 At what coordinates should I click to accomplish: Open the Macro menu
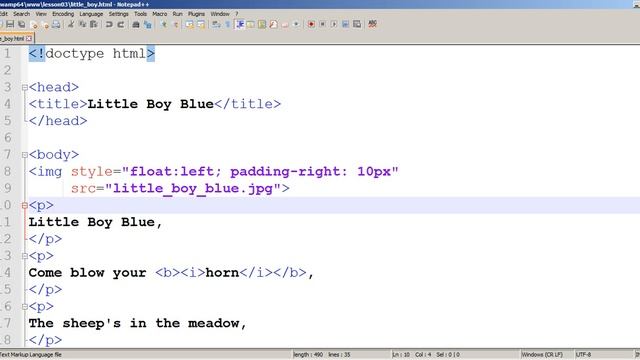[160, 14]
